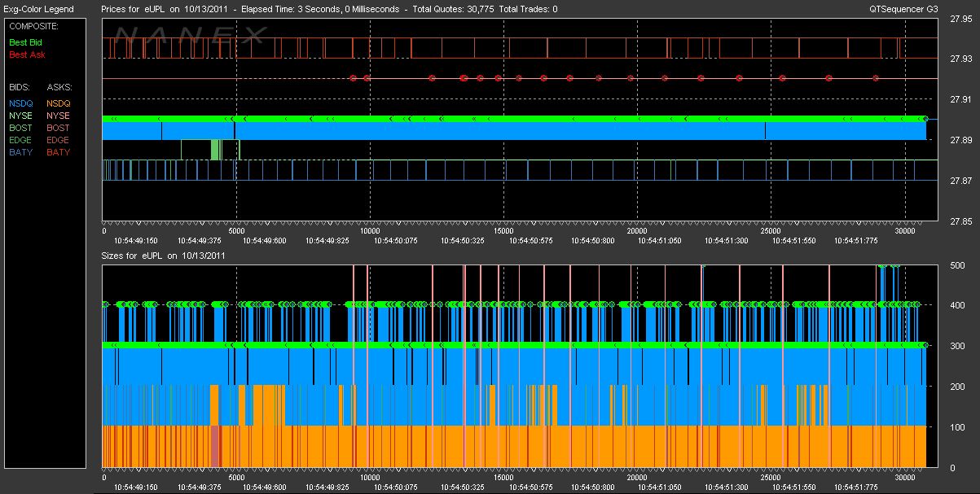Click NYSE under the ASKS column
The width and height of the screenshot is (980, 494).
59,116
